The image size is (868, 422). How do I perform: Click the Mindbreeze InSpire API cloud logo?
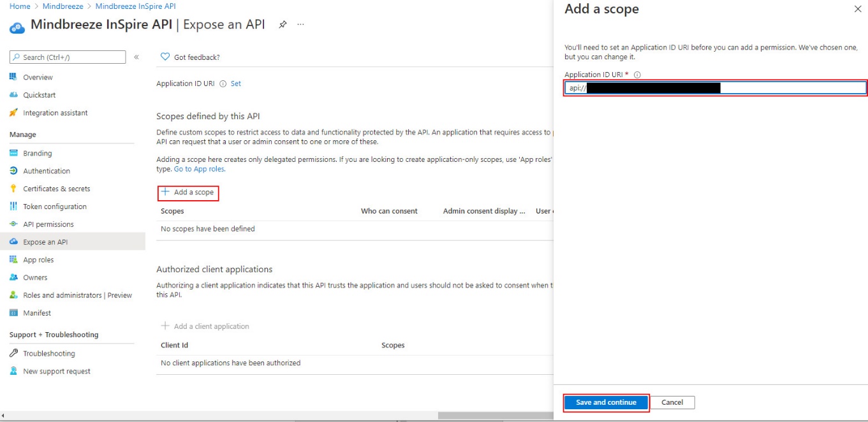click(x=17, y=27)
